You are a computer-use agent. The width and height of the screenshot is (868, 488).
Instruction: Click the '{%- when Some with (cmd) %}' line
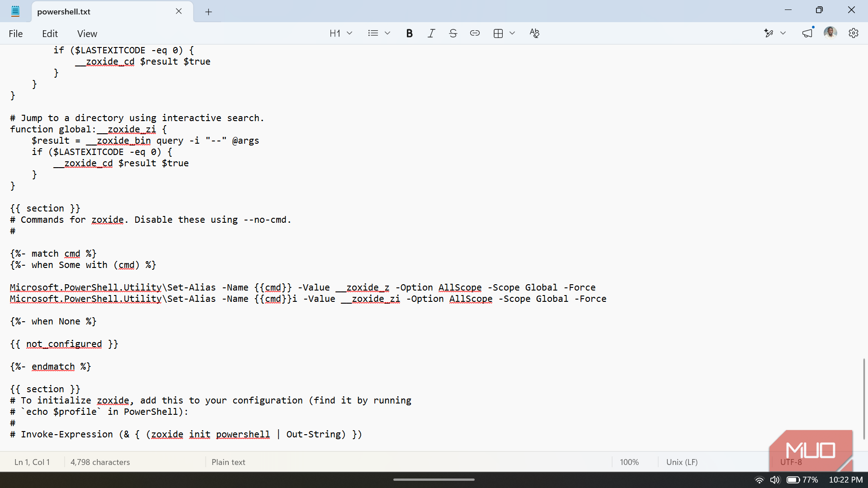coord(83,265)
